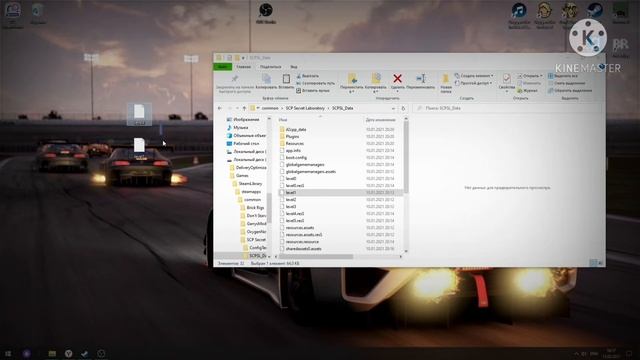Screen dimensions: 640x360
Task: Click Вставить ярлык in ribbon
Action: coord(313,91)
